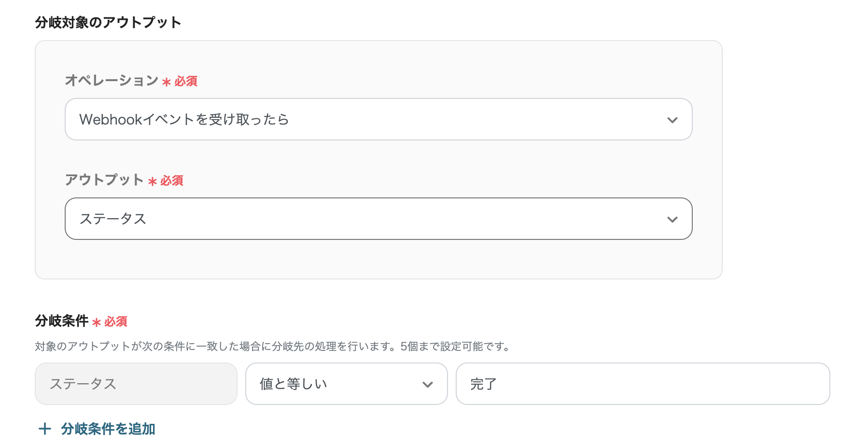
Task: Select the ステータス value inside the output selector
Action: point(113,219)
